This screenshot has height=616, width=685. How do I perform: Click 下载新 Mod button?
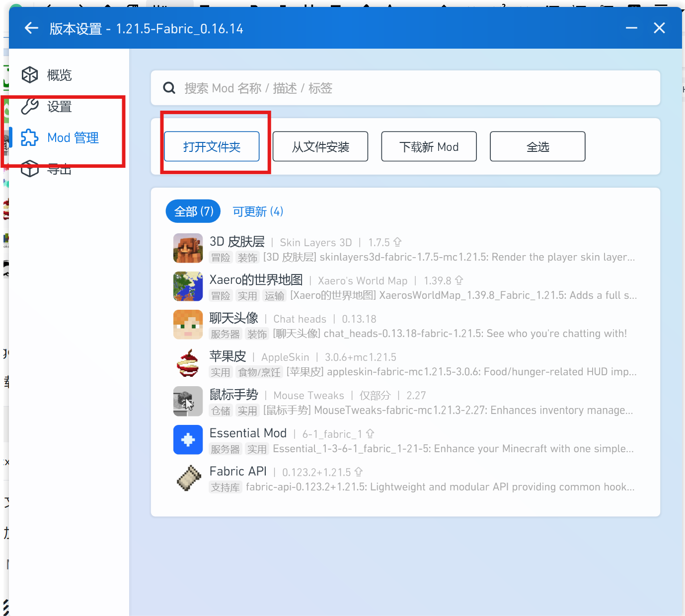pyautogui.click(x=429, y=146)
